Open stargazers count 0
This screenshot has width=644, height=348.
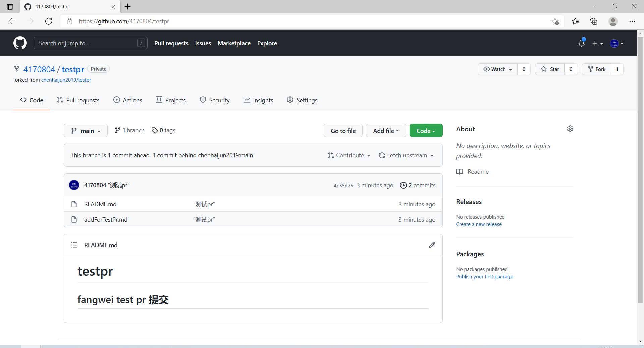tap(571, 69)
